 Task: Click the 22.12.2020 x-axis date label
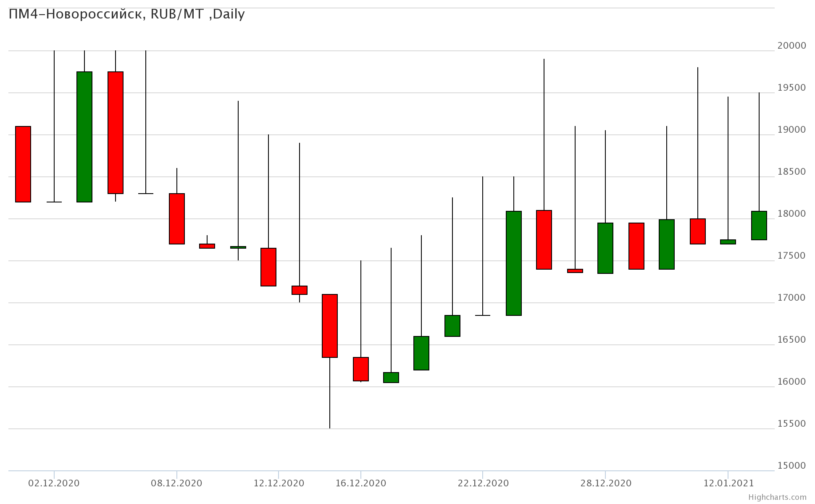click(483, 483)
